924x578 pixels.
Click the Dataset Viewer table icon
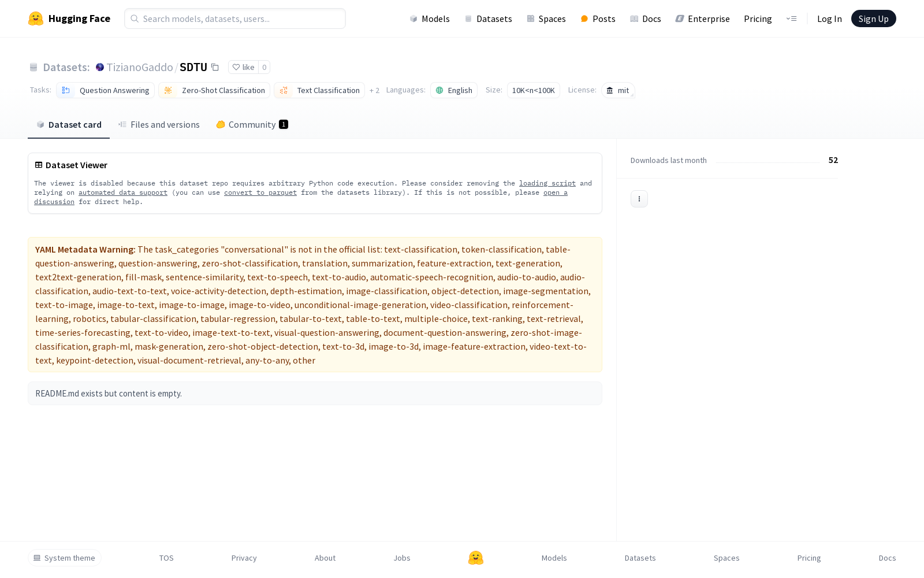coord(39,165)
